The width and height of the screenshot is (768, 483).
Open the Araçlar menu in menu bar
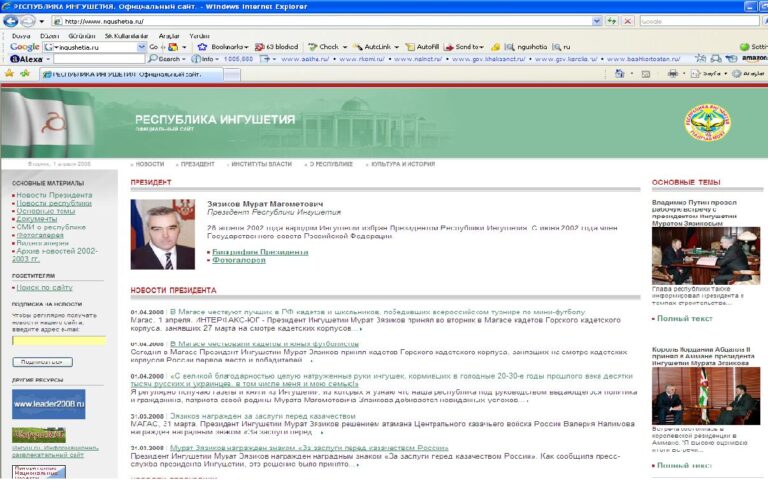point(169,36)
